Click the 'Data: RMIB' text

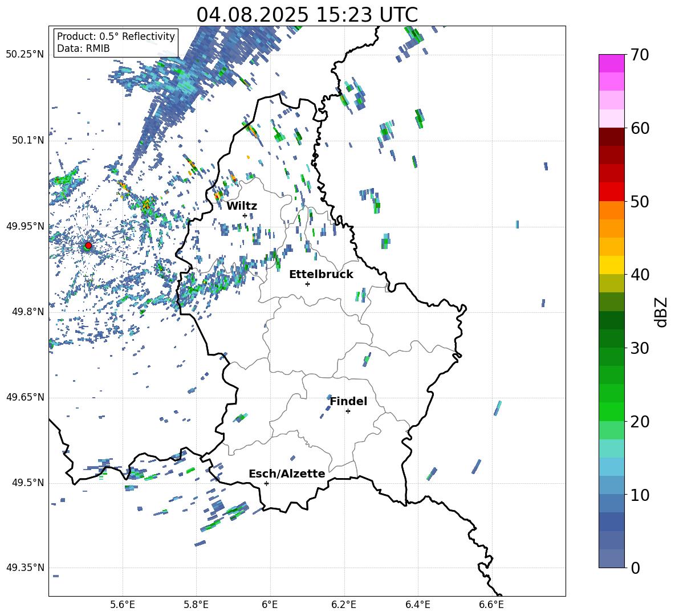click(x=83, y=48)
